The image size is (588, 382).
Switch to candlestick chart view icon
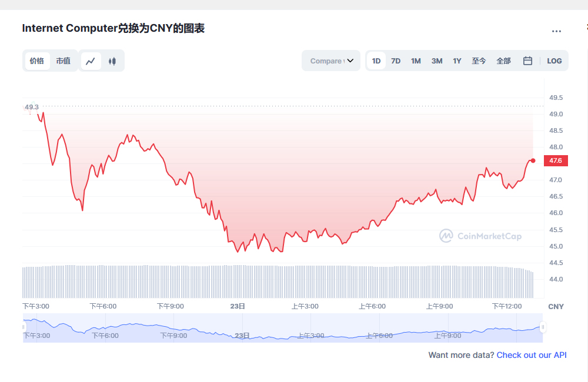[x=112, y=61]
